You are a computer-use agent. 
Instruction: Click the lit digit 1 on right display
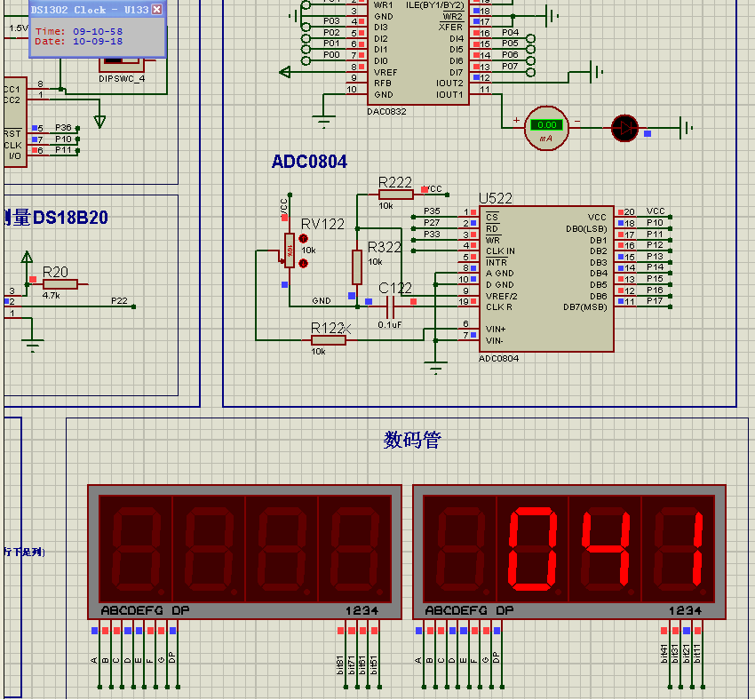coord(696,549)
